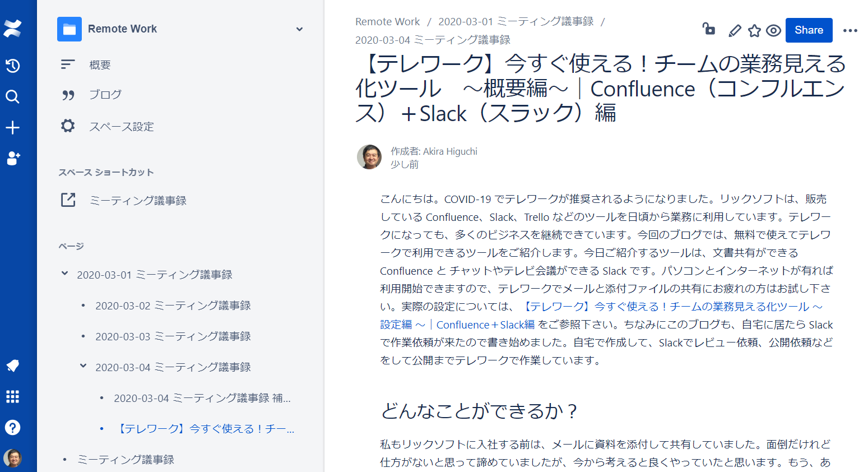Screen dimensions: 868x472
Task: Open the notifications feedback icon in sidebar
Action: point(12,366)
